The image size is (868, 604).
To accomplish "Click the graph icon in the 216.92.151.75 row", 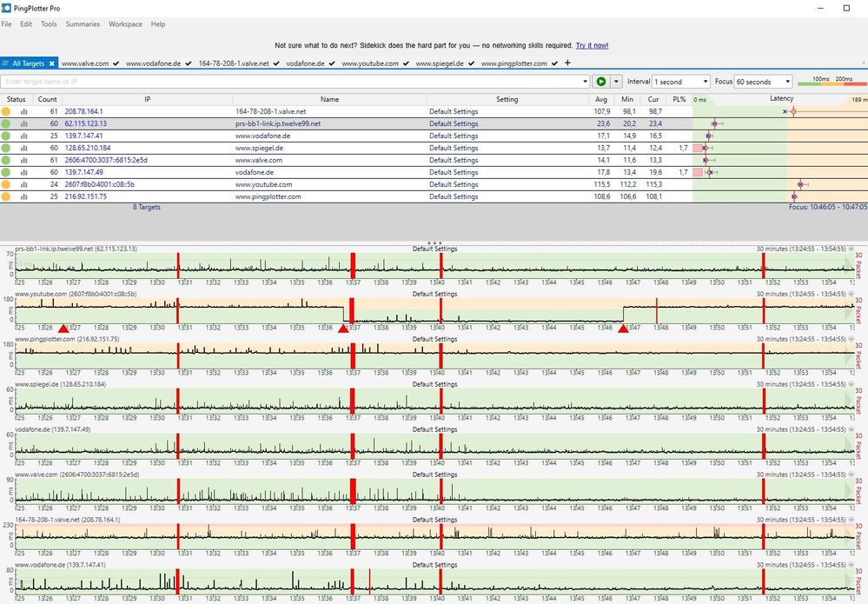I will pos(23,196).
